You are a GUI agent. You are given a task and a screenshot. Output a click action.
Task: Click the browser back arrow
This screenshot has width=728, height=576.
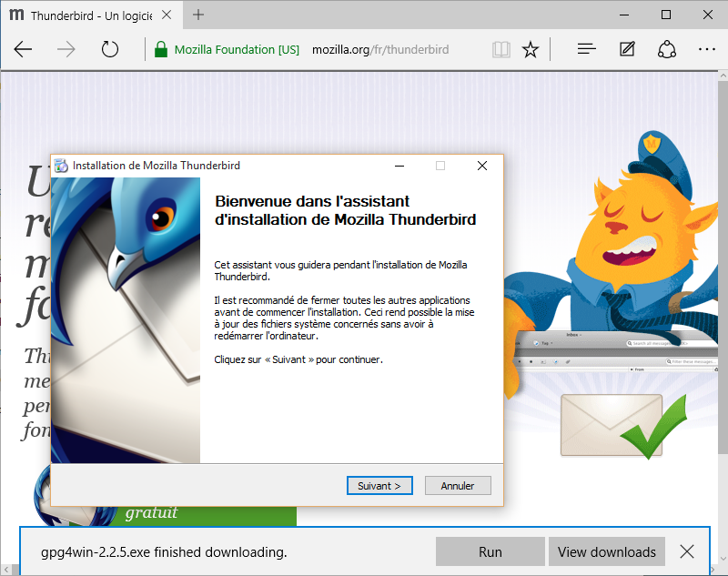[23, 49]
